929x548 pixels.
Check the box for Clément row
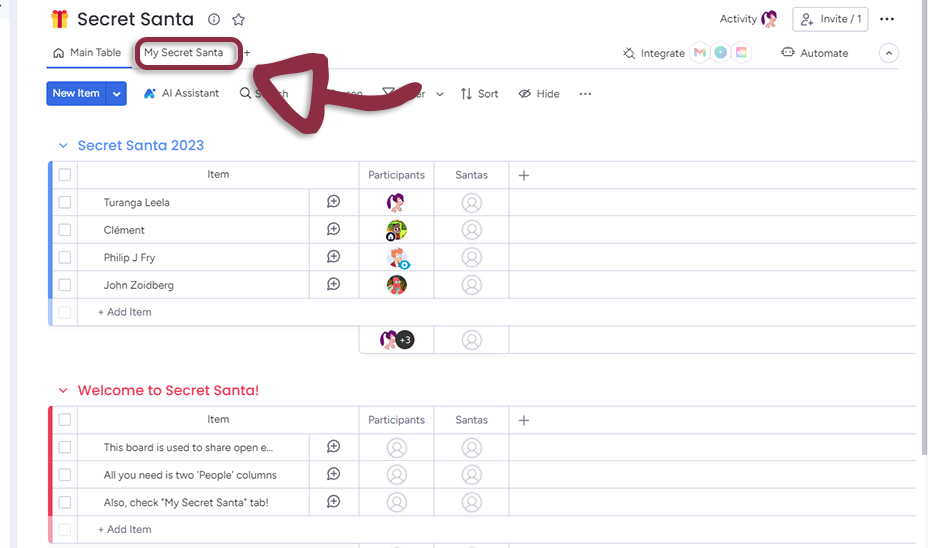tap(65, 230)
